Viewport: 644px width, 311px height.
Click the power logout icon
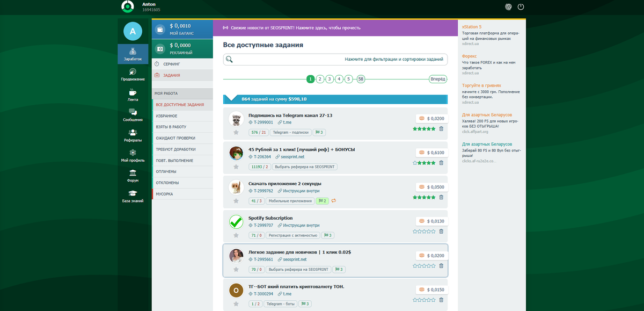coord(521,7)
